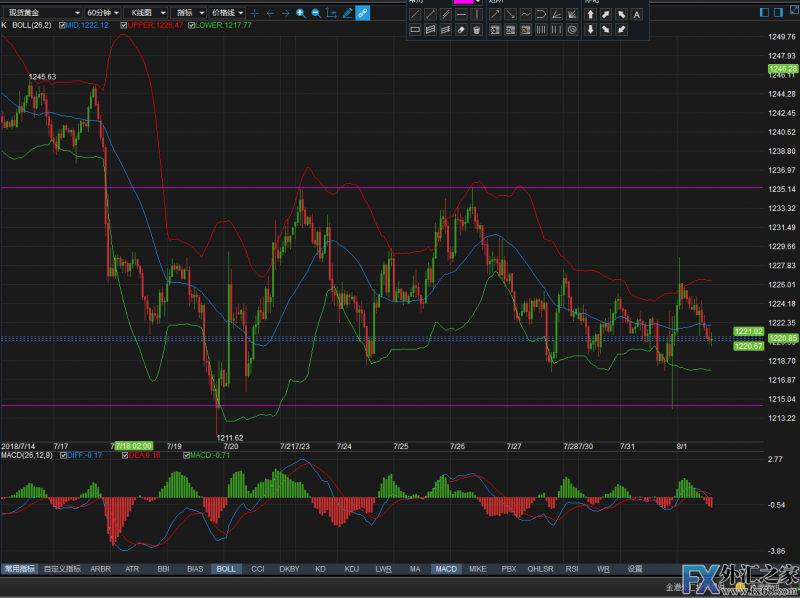800x598 pixels.
Task: Choose the ARBR indicator
Action: click(101, 568)
